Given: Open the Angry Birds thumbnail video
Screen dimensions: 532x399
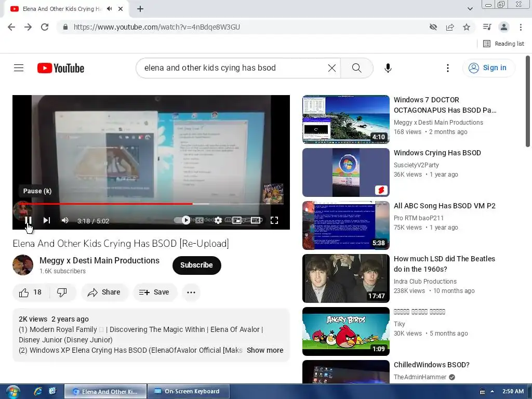Looking at the screenshot, I should pyautogui.click(x=345, y=331).
